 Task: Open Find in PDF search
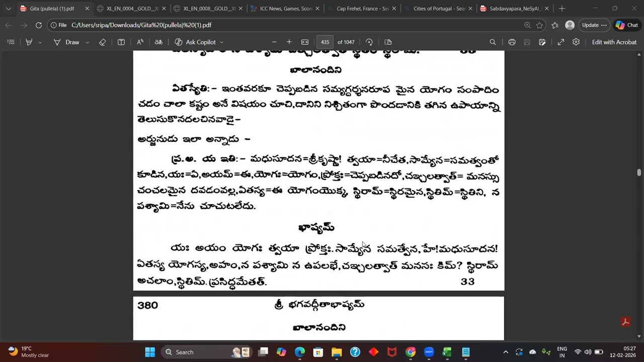(493, 42)
